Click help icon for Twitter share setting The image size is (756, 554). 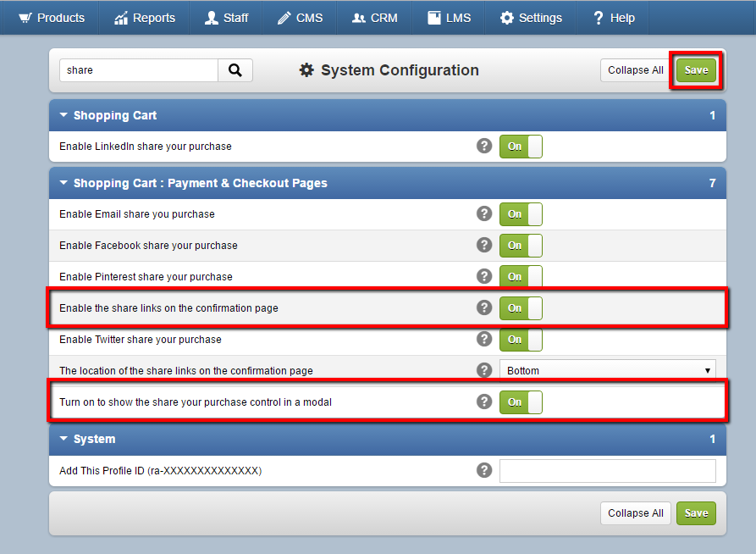[484, 339]
